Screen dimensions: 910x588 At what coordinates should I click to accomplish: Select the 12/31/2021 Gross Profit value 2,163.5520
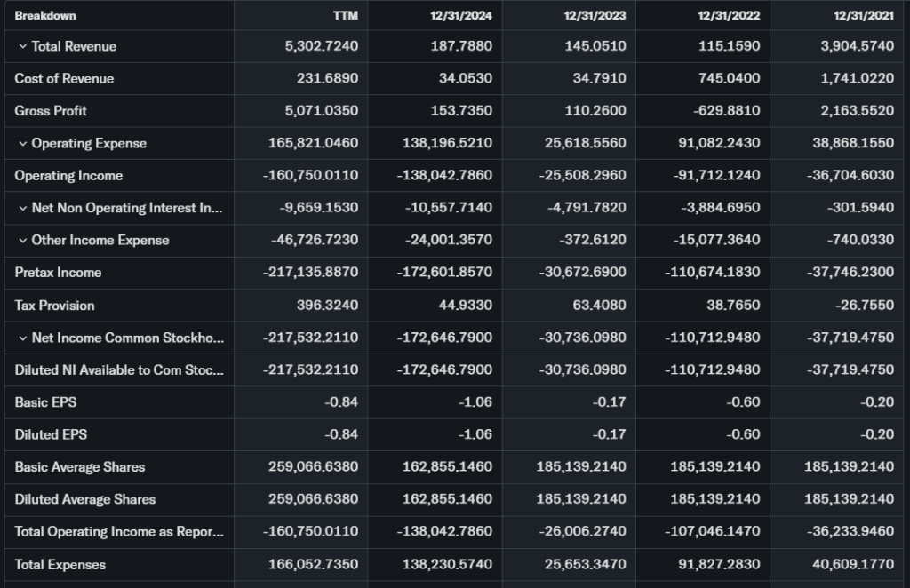[x=857, y=111]
